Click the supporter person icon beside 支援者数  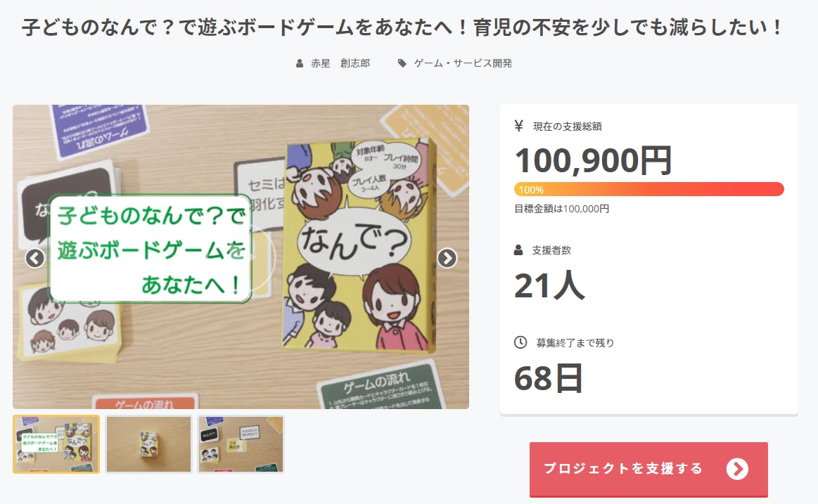(x=518, y=250)
